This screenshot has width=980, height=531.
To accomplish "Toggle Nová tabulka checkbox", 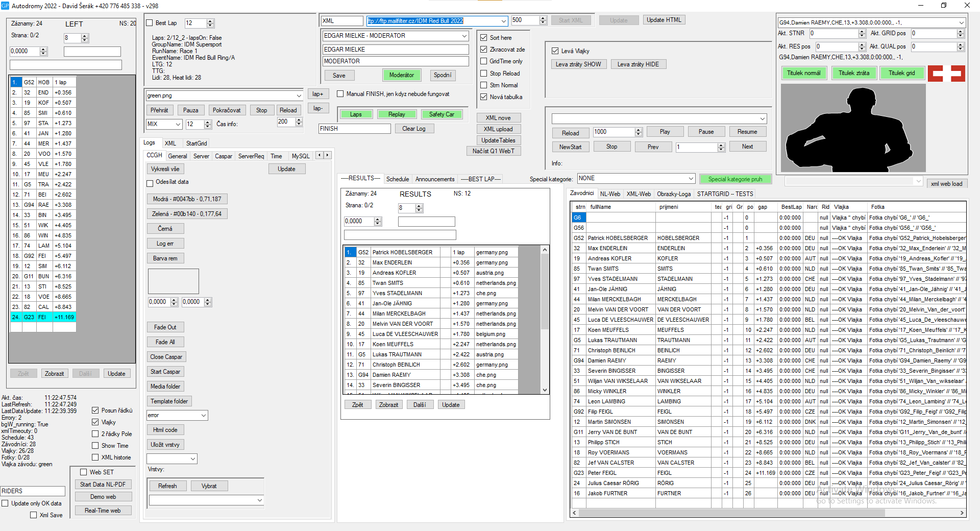I will 484,97.
